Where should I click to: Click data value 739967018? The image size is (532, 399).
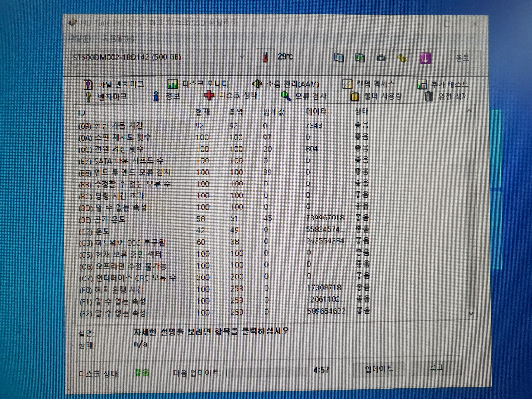pyautogui.click(x=325, y=218)
